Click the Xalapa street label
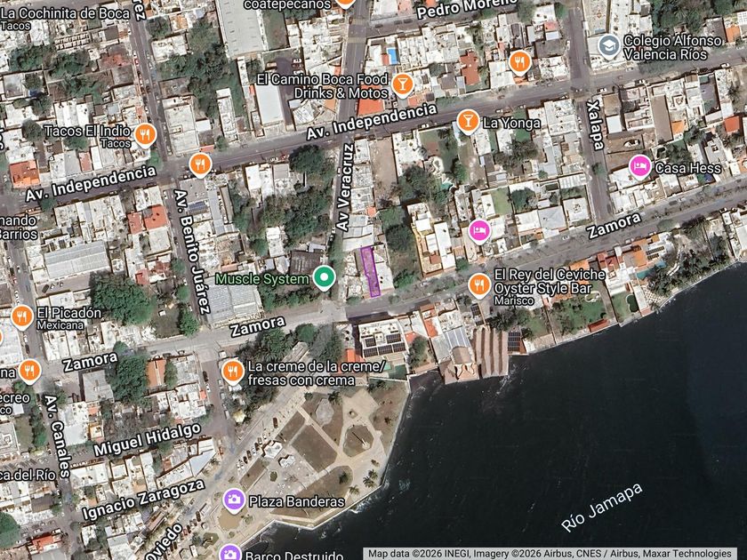 coord(595,125)
